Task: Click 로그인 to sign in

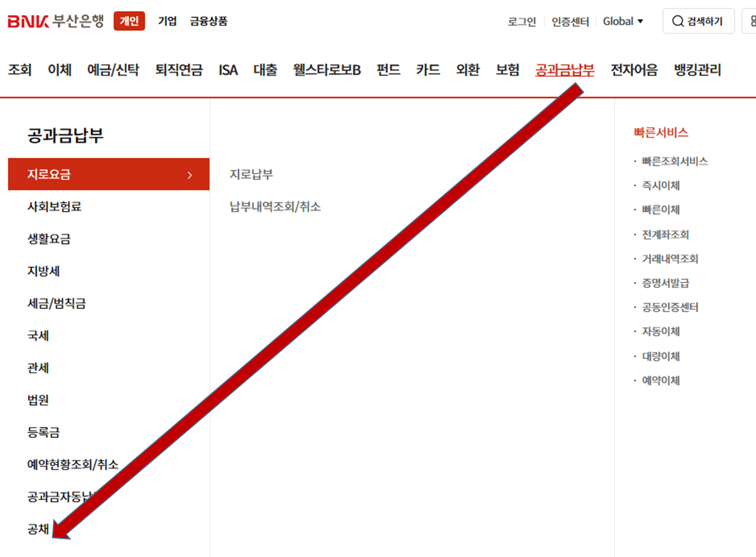Action: pos(521,21)
